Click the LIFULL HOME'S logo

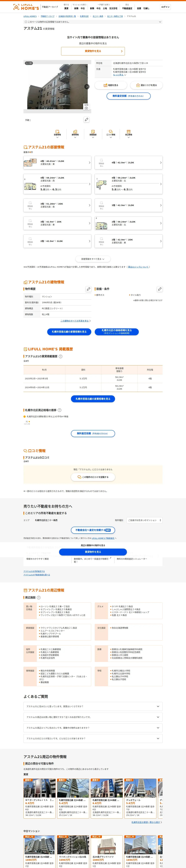pos(26,7)
